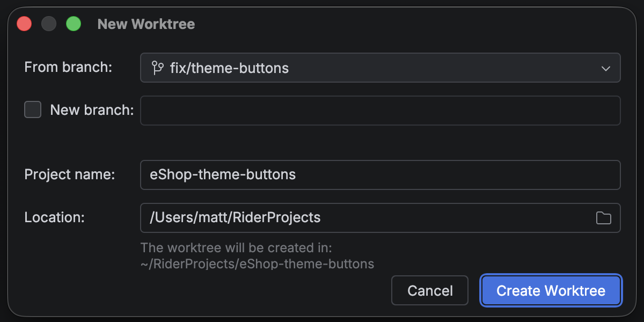Image resolution: width=644 pixels, height=322 pixels.
Task: Enable the New branch checkbox
Action: tap(33, 110)
